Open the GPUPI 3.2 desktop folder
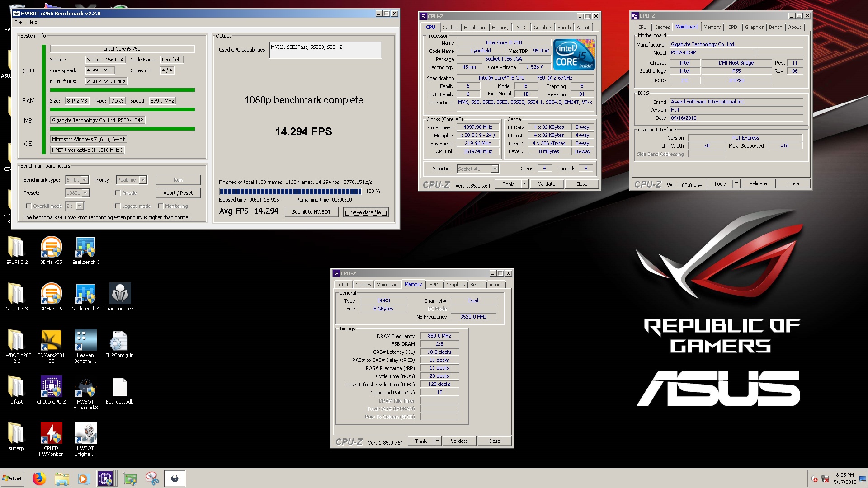The image size is (868, 488). 16,250
